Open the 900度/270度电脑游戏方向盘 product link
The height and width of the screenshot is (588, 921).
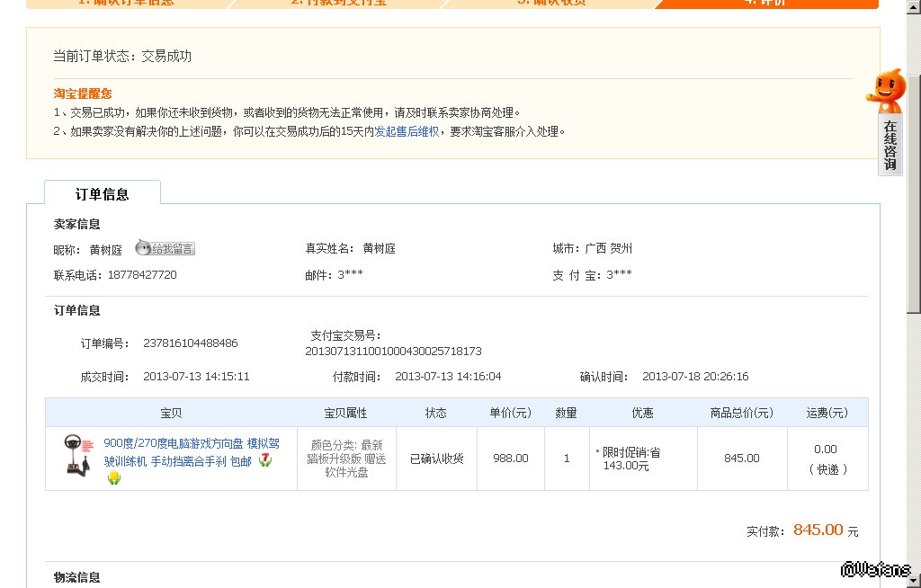tap(192, 452)
